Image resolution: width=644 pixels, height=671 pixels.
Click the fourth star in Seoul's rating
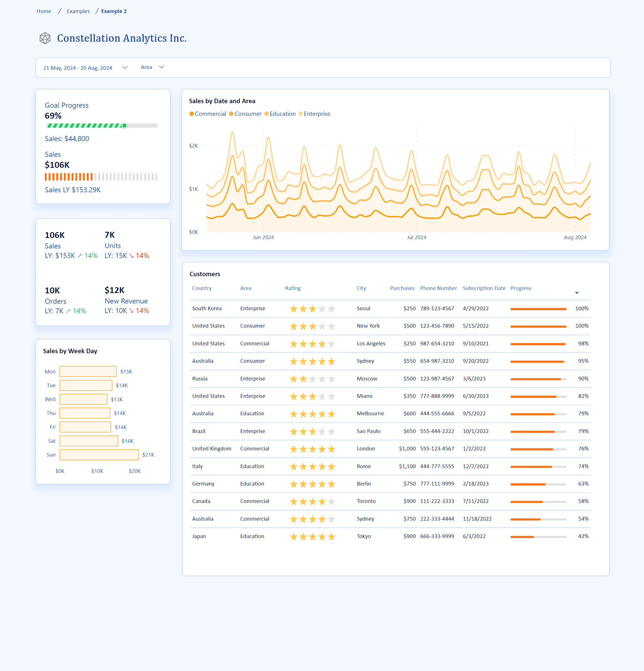[x=322, y=308]
